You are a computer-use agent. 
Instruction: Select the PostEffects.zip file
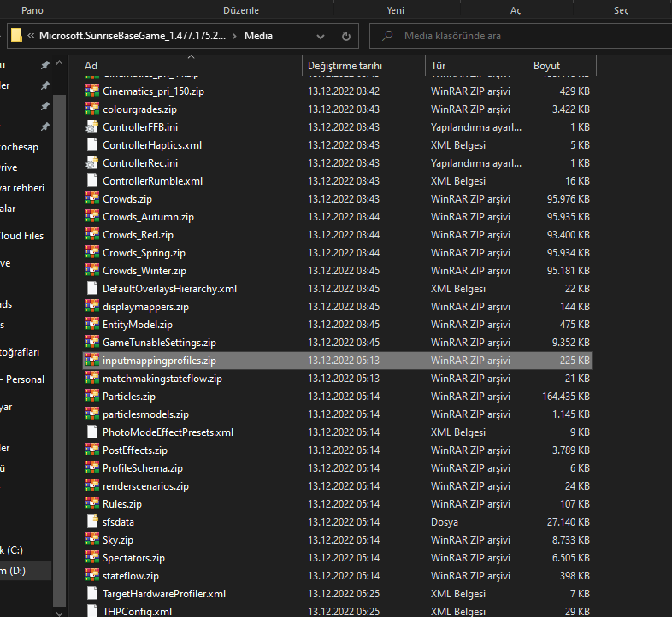click(x=338, y=450)
